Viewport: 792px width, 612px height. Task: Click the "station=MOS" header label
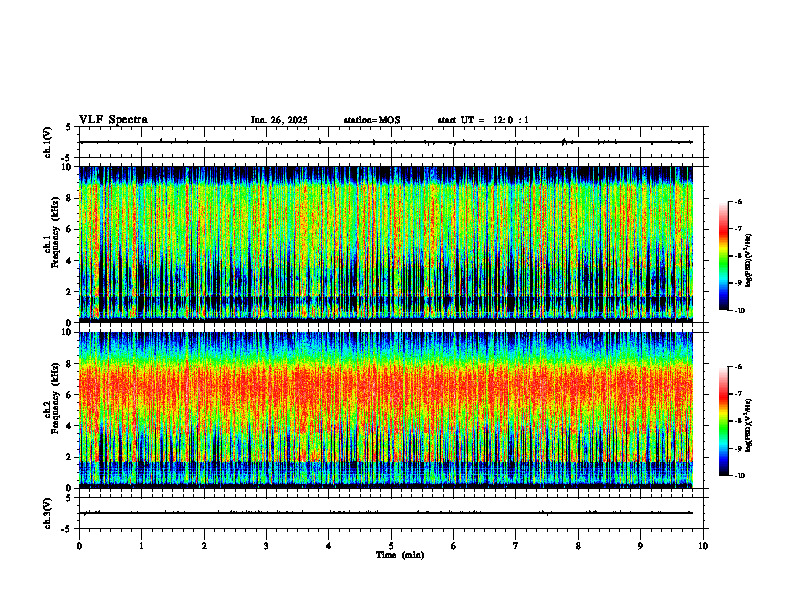click(372, 120)
